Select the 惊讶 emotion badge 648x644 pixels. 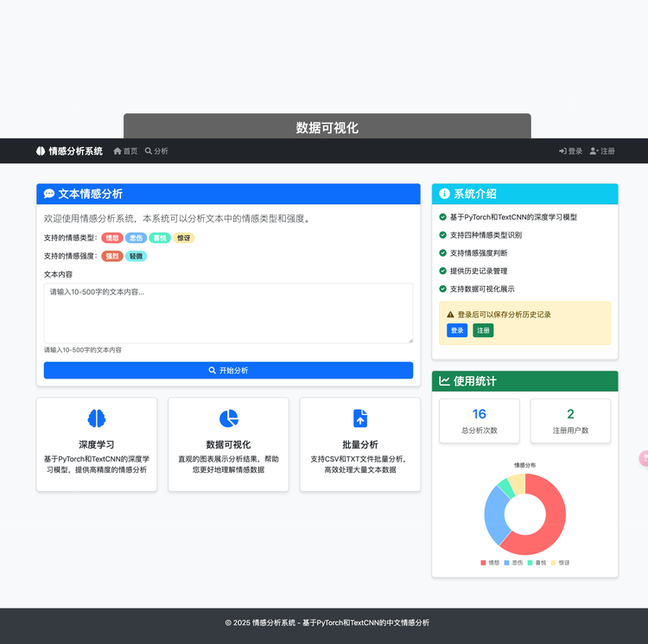[184, 238]
